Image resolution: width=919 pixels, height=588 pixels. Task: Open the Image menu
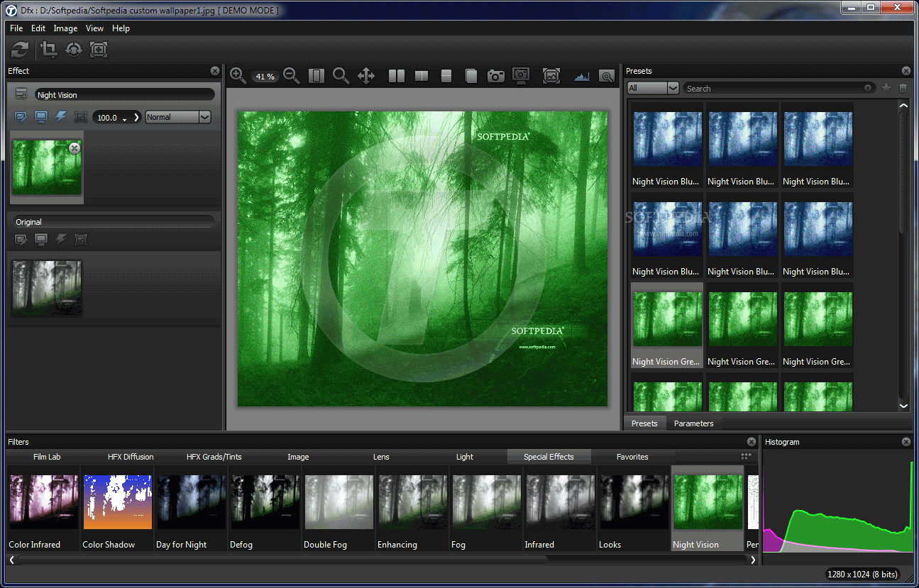tap(65, 28)
